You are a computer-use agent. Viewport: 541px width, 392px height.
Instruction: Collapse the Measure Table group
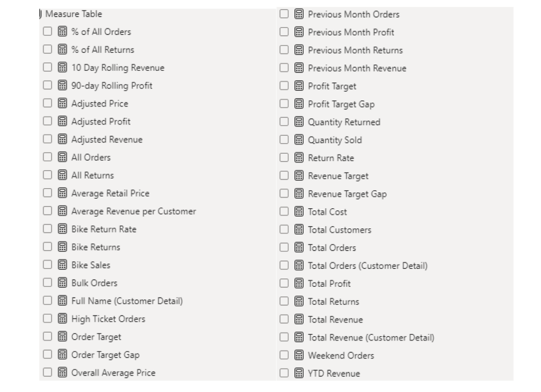(x=41, y=14)
